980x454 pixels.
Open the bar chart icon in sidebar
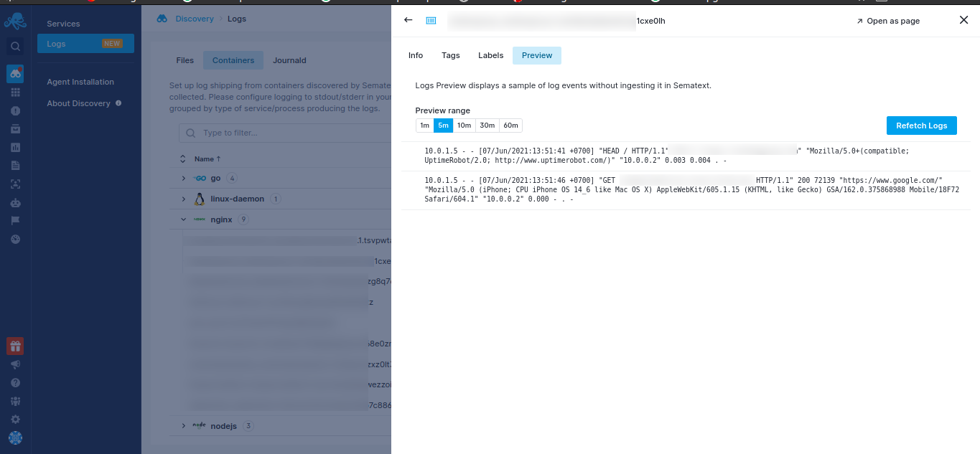pyautogui.click(x=15, y=148)
